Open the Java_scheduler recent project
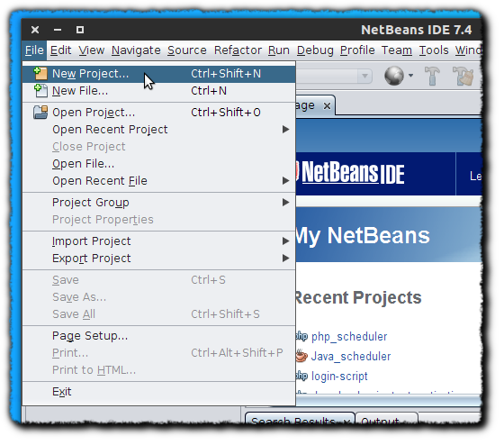Viewport: 504px width, 445px height. [351, 356]
